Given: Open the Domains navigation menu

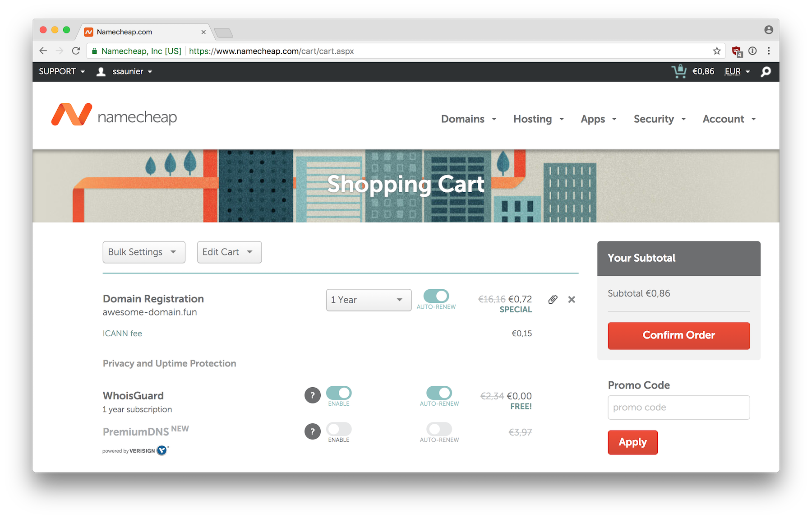Looking at the screenshot, I should pyautogui.click(x=469, y=119).
